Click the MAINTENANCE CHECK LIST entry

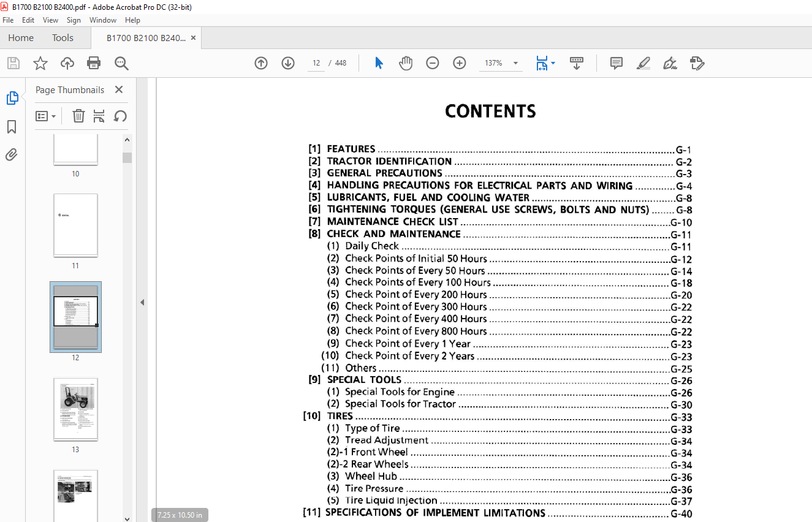(x=499, y=222)
